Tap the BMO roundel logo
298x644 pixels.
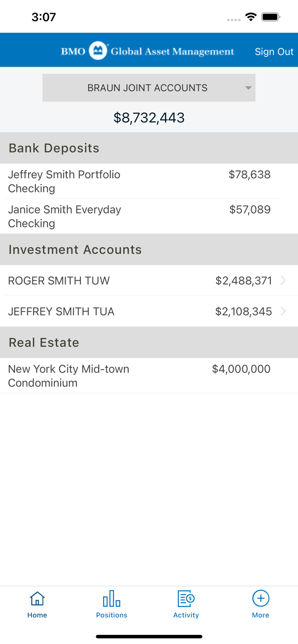pyautogui.click(x=98, y=51)
